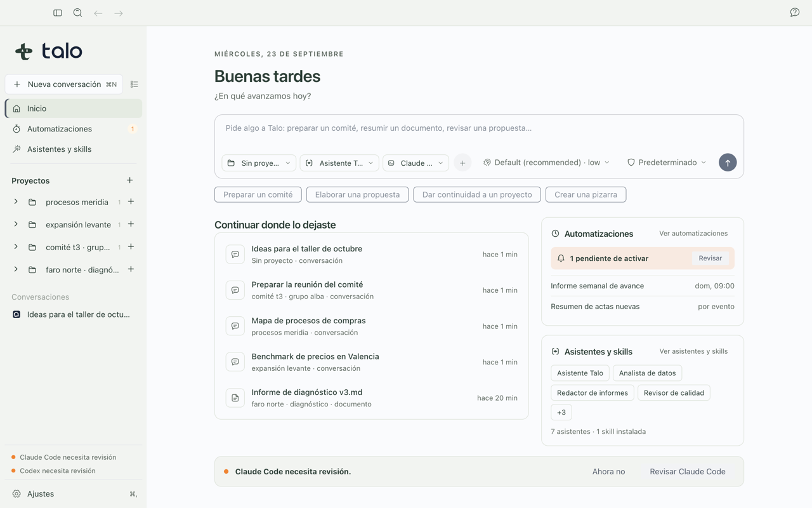Add conversation to procesos meridia project
The width and height of the screenshot is (812, 508).
point(131,202)
